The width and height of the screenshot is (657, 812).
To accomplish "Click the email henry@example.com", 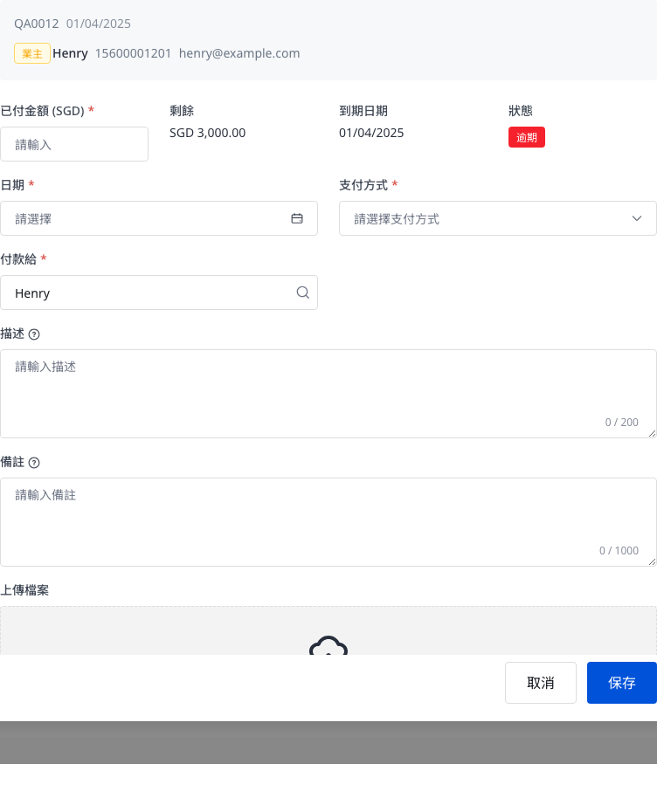I will tap(239, 53).
